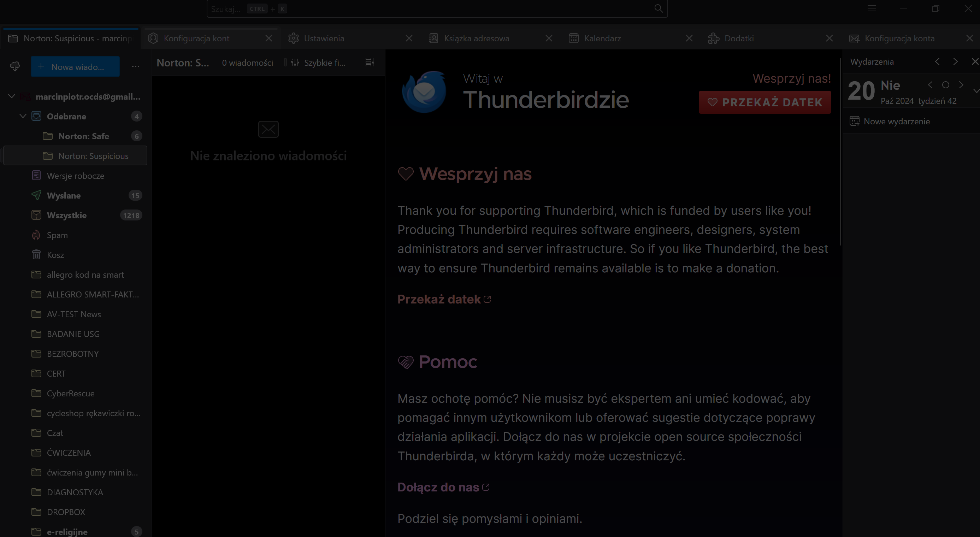Viewport: 980px width, 537px height.
Task: Collapse the Odebrane inbox folder
Action: pos(23,116)
